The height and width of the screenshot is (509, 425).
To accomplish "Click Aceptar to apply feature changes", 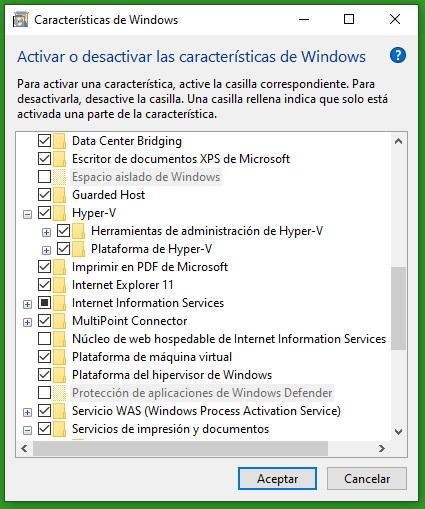I will (x=277, y=479).
